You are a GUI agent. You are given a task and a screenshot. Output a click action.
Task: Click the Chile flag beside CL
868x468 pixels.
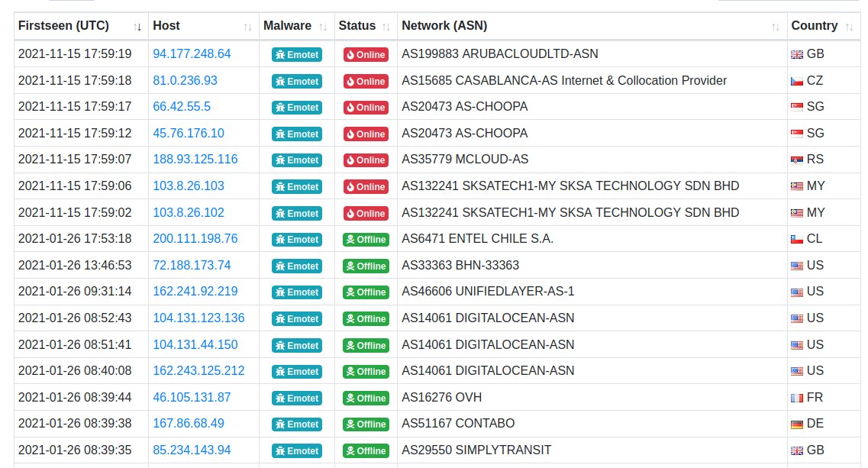point(797,240)
